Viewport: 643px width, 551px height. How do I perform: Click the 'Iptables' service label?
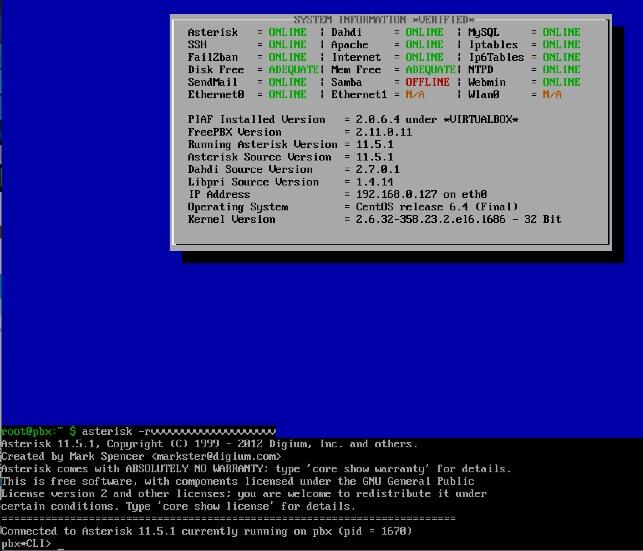click(x=493, y=44)
